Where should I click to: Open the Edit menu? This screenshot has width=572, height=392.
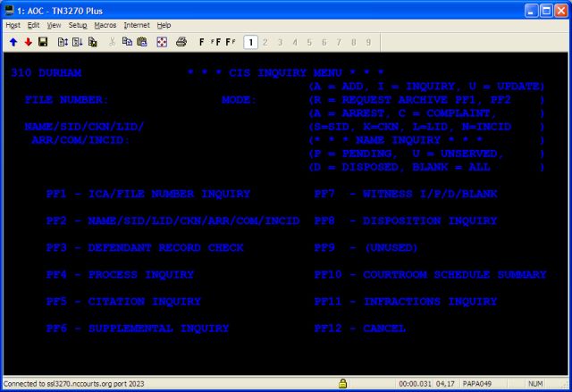coord(33,25)
